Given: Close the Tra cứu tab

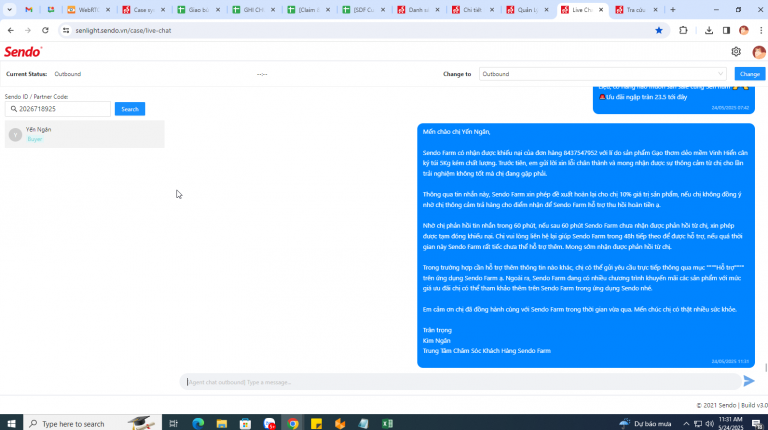Looking at the screenshot, I should point(655,10).
